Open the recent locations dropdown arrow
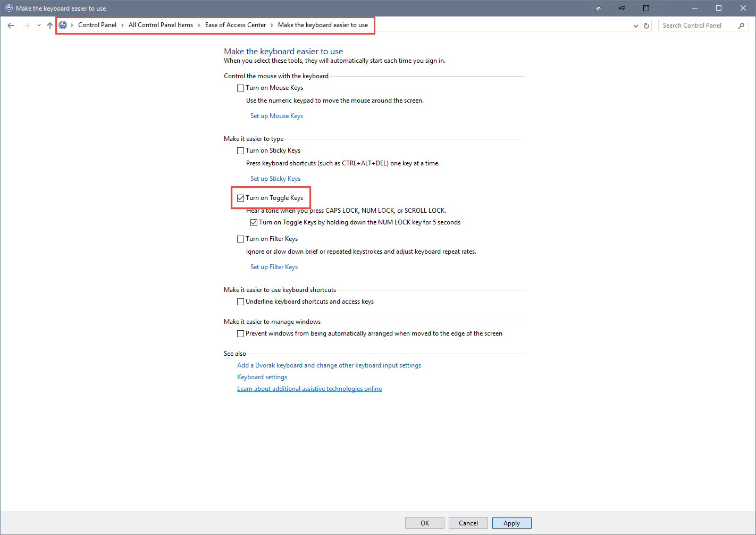This screenshot has width=756, height=535. click(x=39, y=26)
